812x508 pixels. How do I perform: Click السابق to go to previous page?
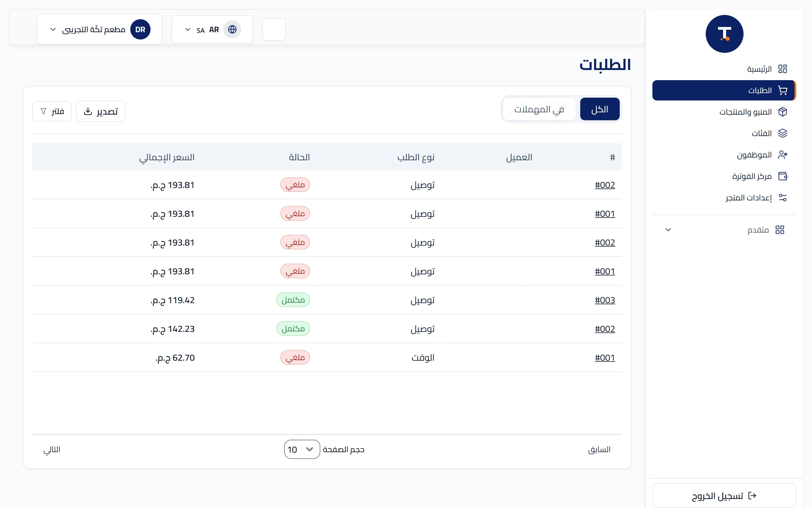[599, 450]
